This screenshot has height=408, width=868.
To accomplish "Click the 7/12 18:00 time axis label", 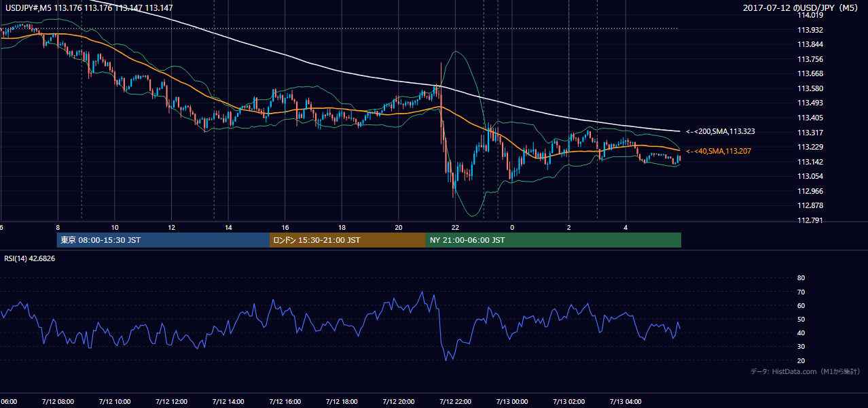I will click(x=342, y=401).
